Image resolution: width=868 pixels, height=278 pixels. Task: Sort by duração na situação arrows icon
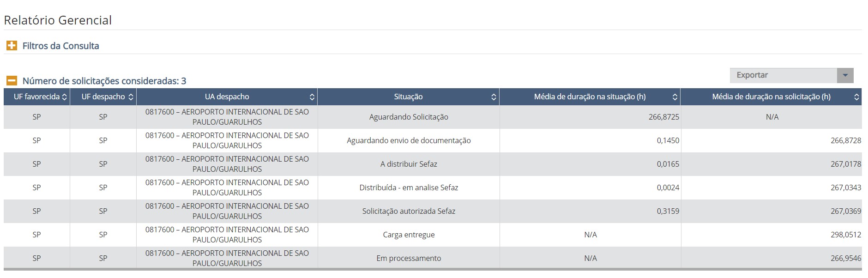click(x=675, y=97)
